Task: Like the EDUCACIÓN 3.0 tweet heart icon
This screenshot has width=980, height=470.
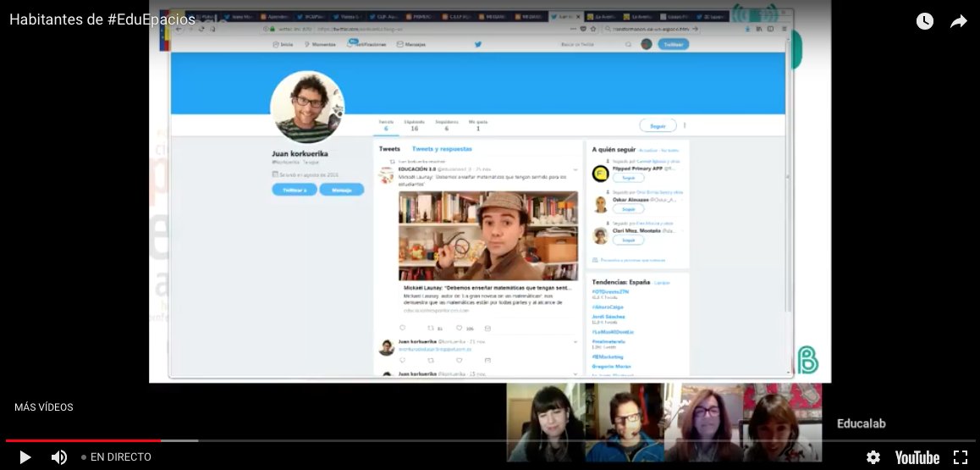Action: [460, 328]
